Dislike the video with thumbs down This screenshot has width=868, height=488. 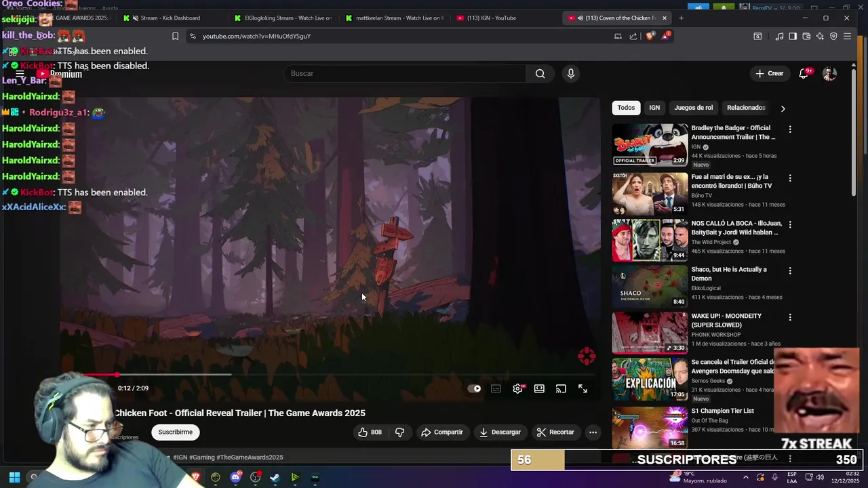click(400, 432)
